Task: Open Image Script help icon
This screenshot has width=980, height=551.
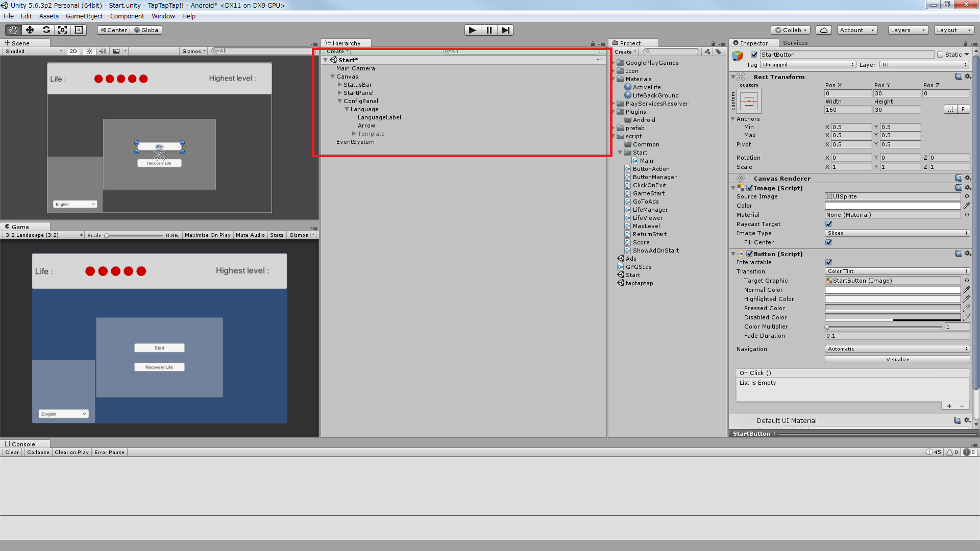Action: [959, 188]
